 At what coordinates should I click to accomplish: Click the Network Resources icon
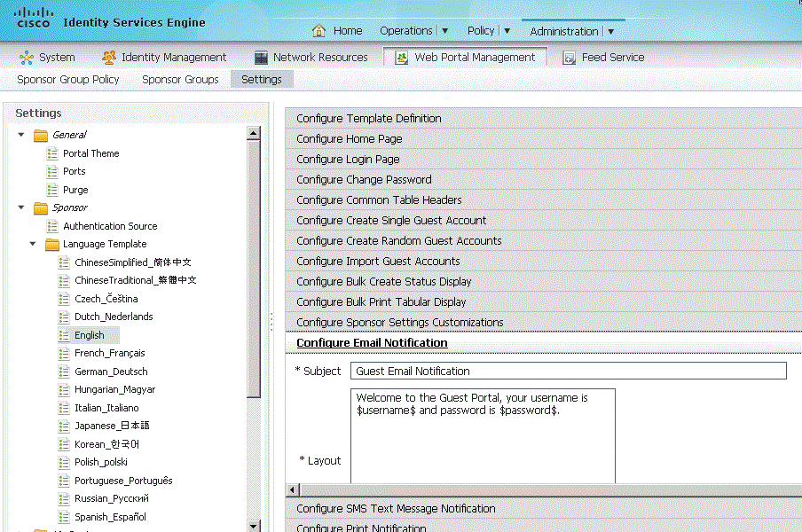click(x=261, y=58)
